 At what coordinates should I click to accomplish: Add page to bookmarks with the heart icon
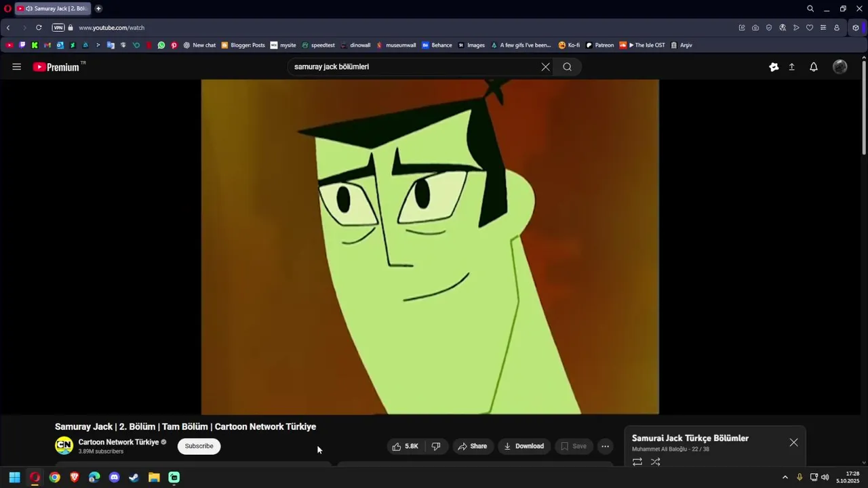point(810,28)
